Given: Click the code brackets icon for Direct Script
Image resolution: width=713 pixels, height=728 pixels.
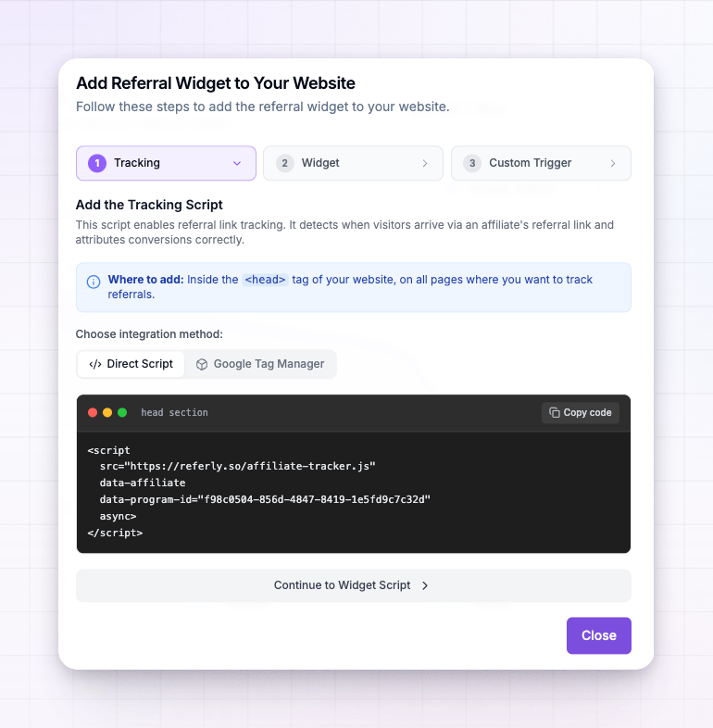Looking at the screenshot, I should [95, 364].
